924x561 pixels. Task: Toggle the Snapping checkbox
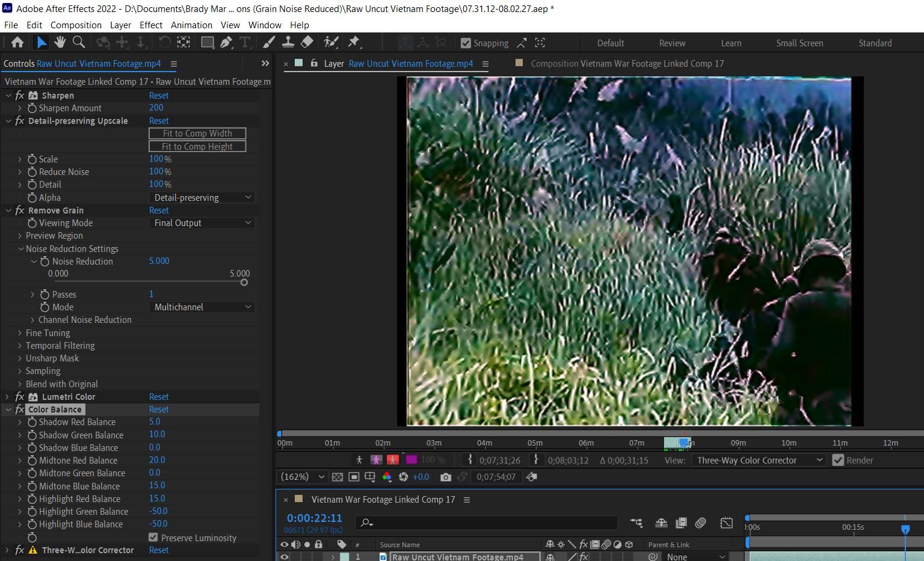click(x=466, y=43)
